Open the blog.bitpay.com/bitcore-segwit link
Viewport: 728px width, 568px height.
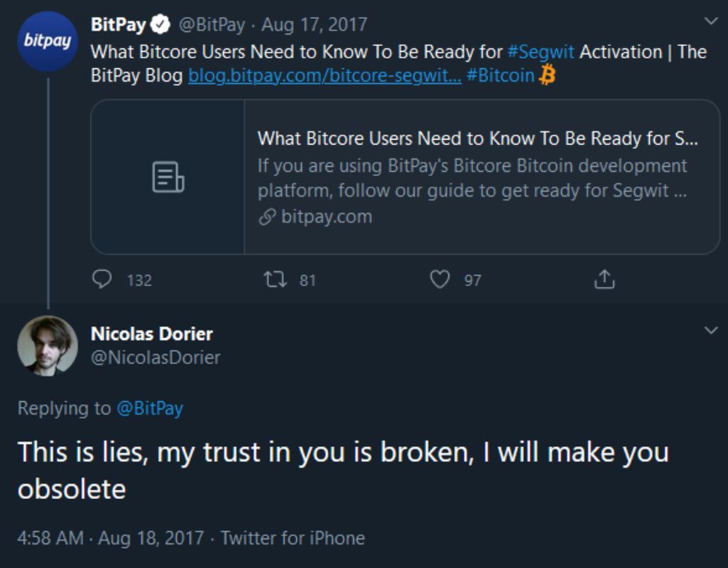pos(325,75)
